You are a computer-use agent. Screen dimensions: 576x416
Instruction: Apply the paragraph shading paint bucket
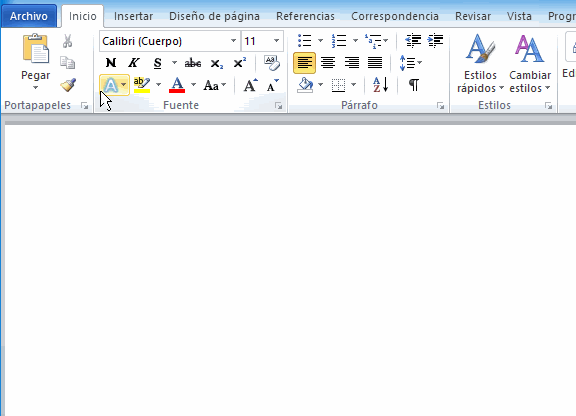coord(305,85)
